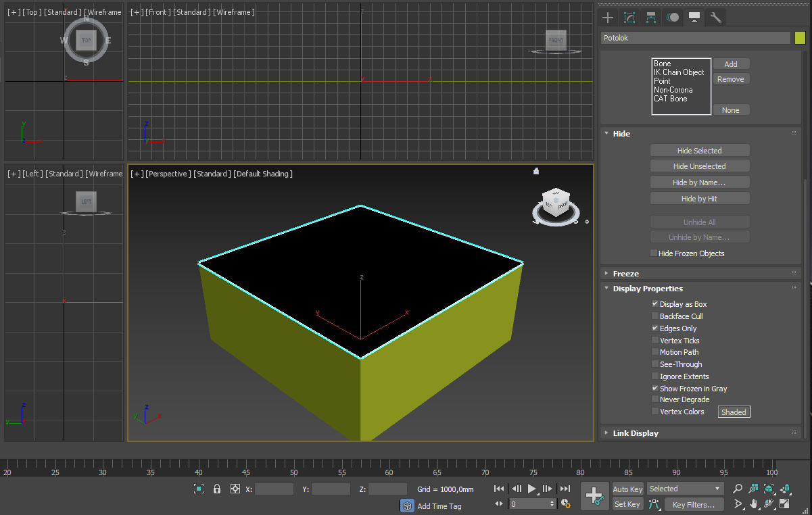Click the large Set Keys plus-key icon
The width and height of the screenshot is (812, 515).
coord(594,496)
